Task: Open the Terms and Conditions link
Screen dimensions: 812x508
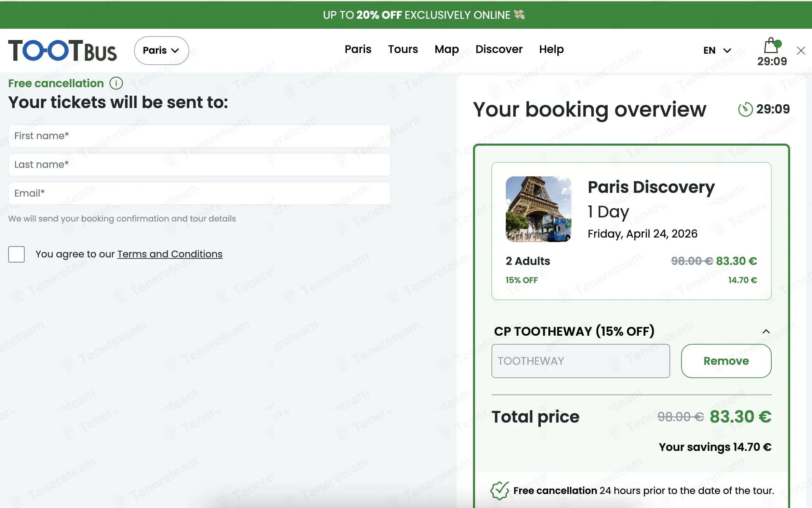Action: click(x=170, y=254)
